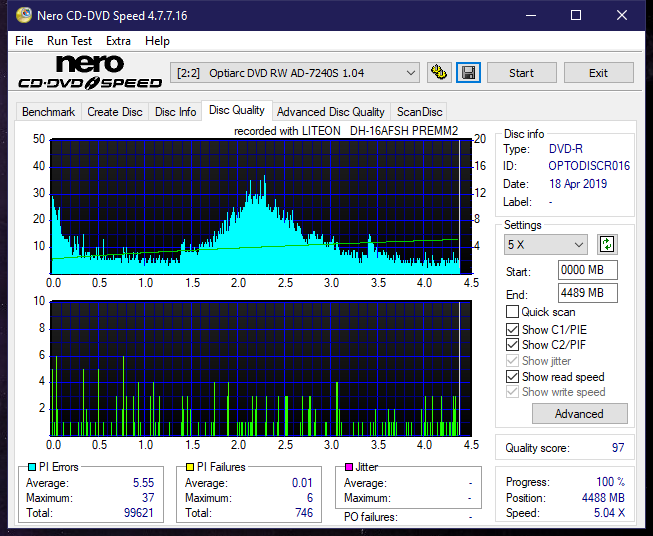
Task: Toggle the Show jitter checkbox
Action: click(x=512, y=361)
